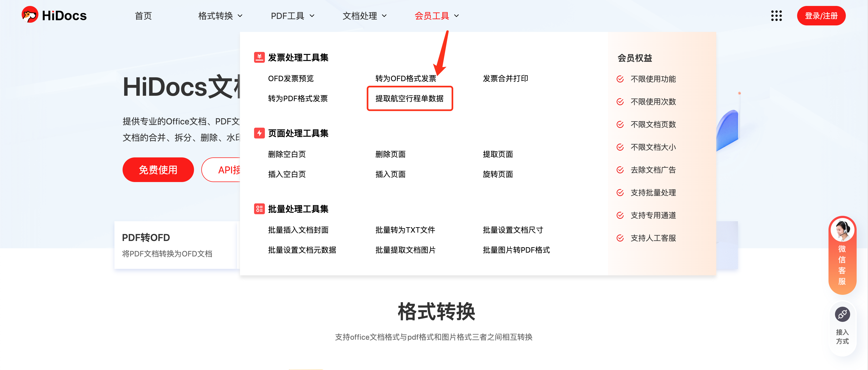868x370 pixels.
Task: Go to the 首页 nav item
Action: click(x=143, y=16)
